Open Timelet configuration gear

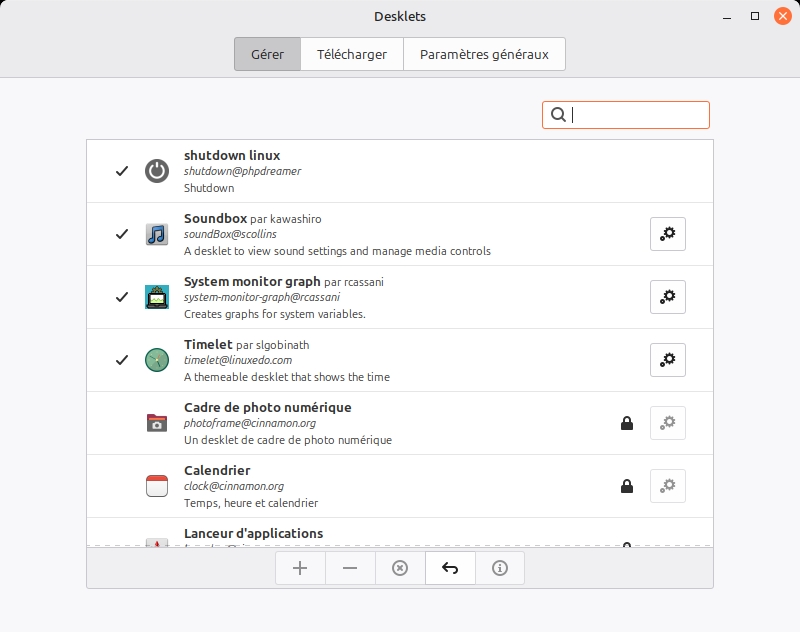pyautogui.click(x=668, y=360)
